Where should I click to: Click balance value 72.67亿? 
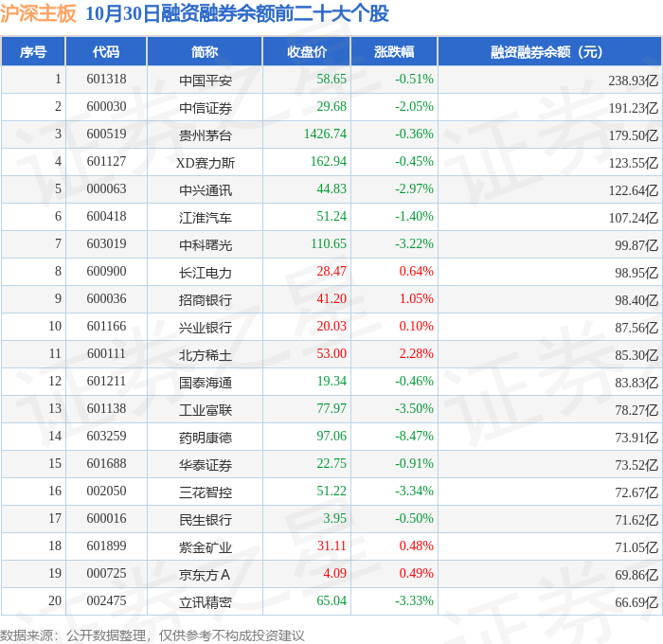pyautogui.click(x=636, y=492)
